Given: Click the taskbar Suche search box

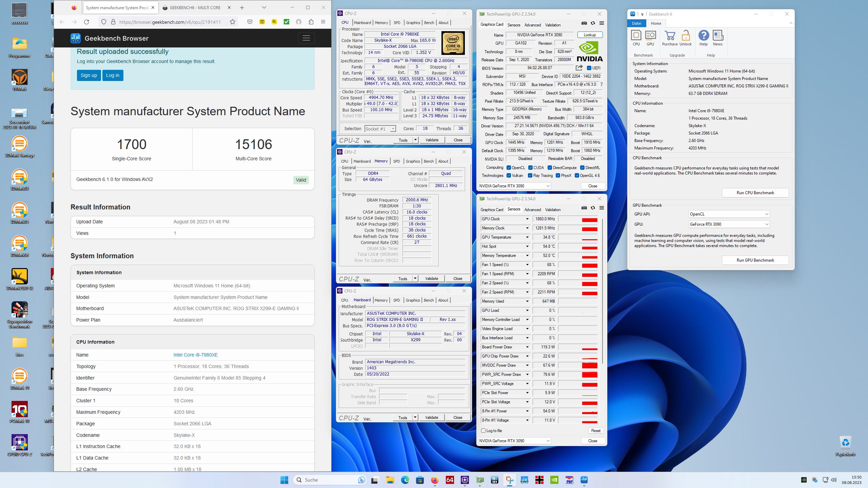Looking at the screenshot, I should point(329,480).
